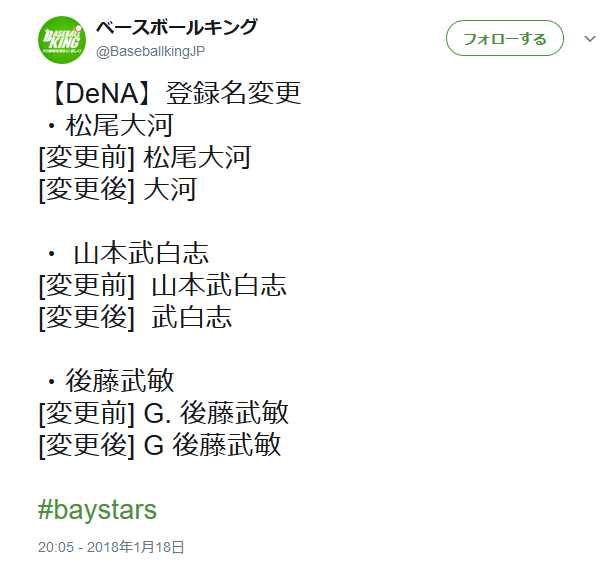Screen dimensions: 616x564
Task: Click the フォローする follow button
Action: point(505,38)
